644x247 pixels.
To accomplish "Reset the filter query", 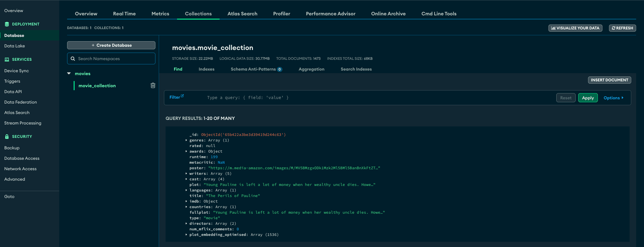I will (566, 98).
